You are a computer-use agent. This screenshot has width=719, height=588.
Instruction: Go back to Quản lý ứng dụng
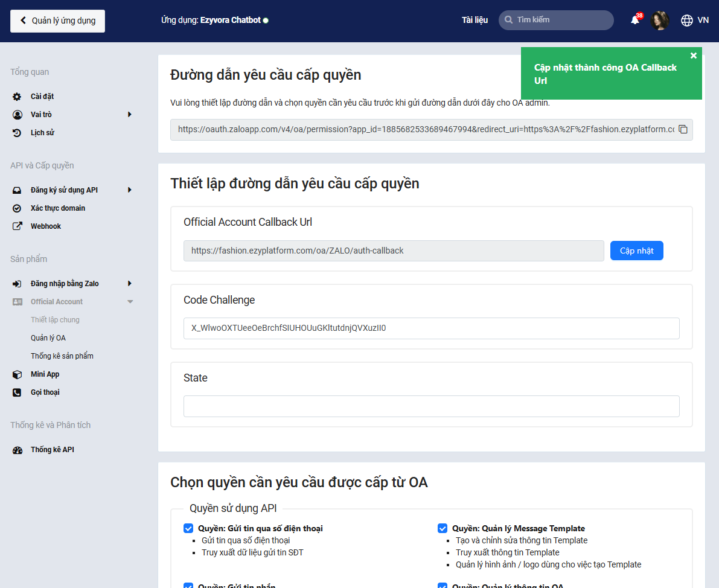point(58,21)
